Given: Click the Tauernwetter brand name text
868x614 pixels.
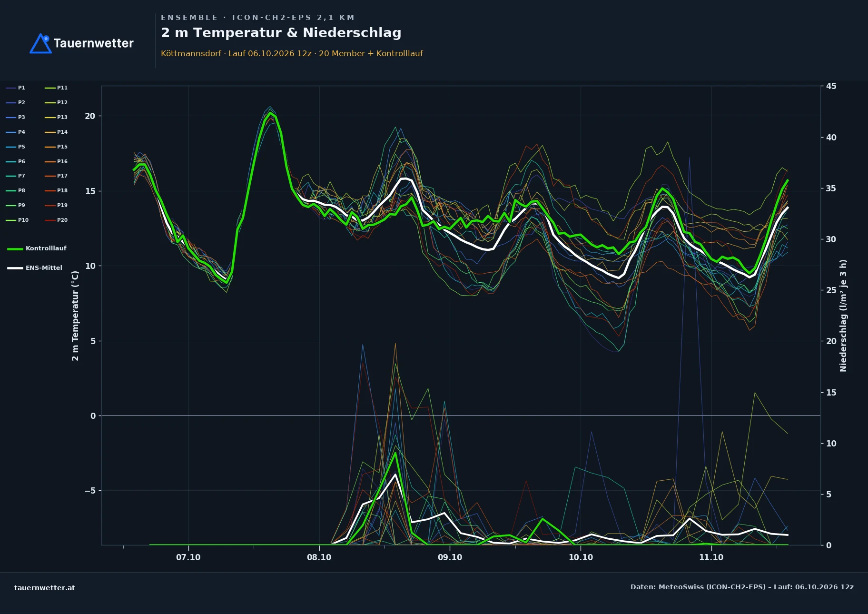Looking at the screenshot, I should click(94, 43).
